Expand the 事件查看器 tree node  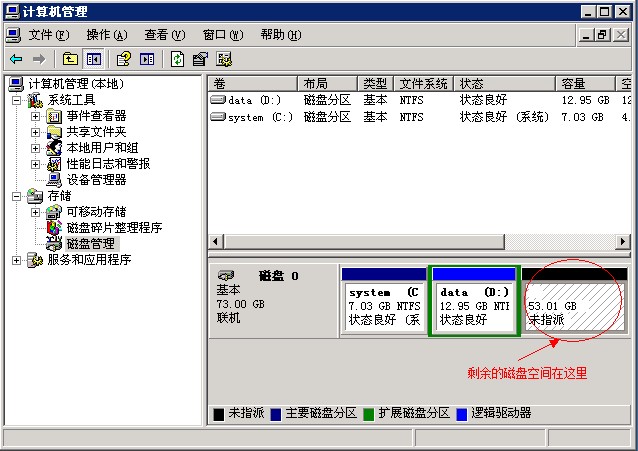tap(36, 116)
